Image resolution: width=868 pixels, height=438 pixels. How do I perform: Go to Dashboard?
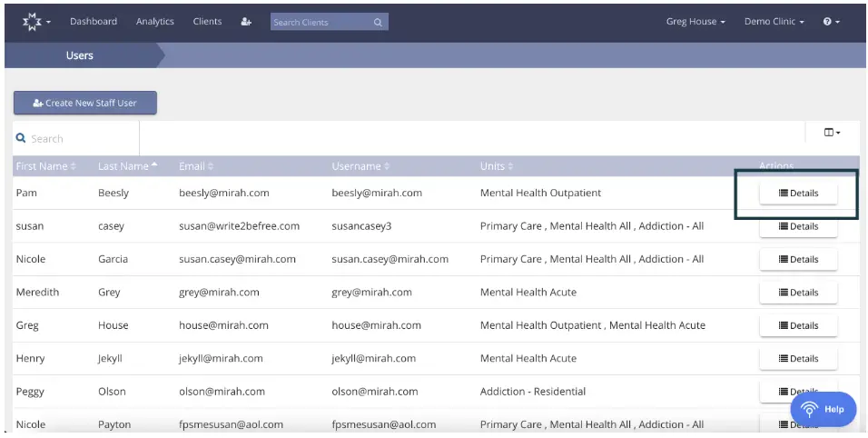coord(94,22)
